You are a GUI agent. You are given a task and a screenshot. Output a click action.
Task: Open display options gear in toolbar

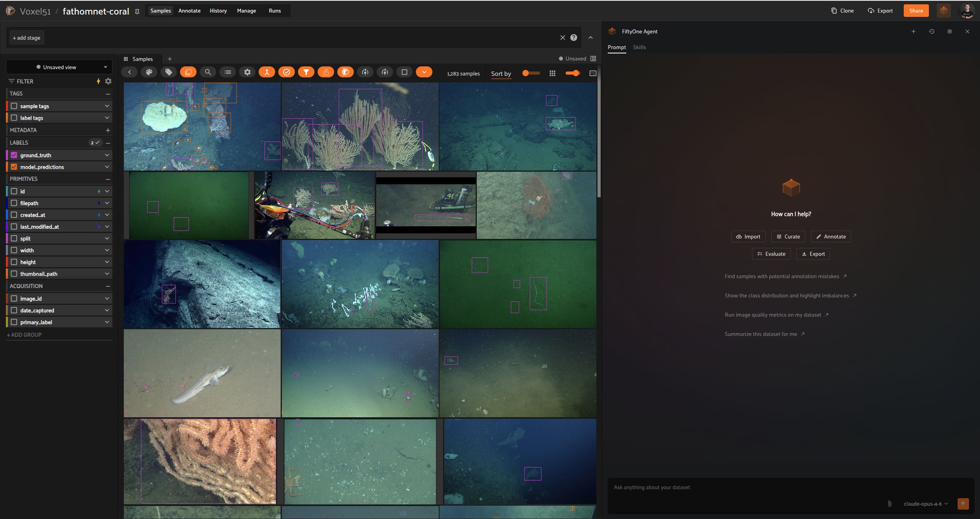(247, 72)
